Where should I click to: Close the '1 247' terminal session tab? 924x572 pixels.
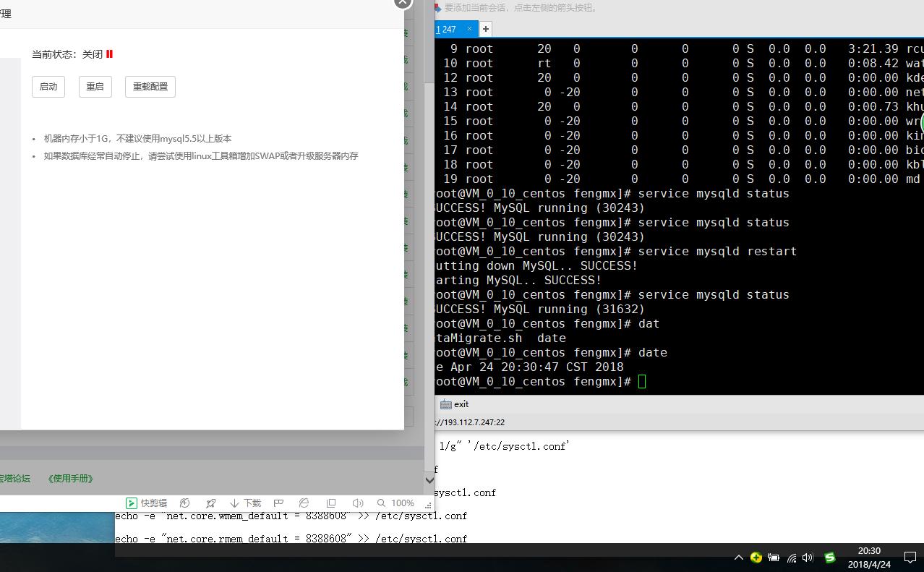pos(469,29)
